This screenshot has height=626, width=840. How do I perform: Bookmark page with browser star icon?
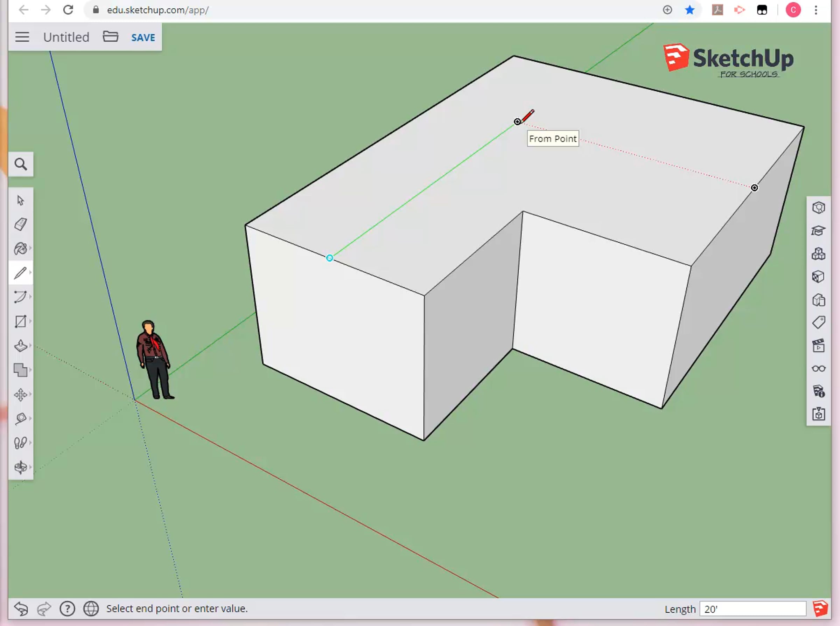point(689,10)
